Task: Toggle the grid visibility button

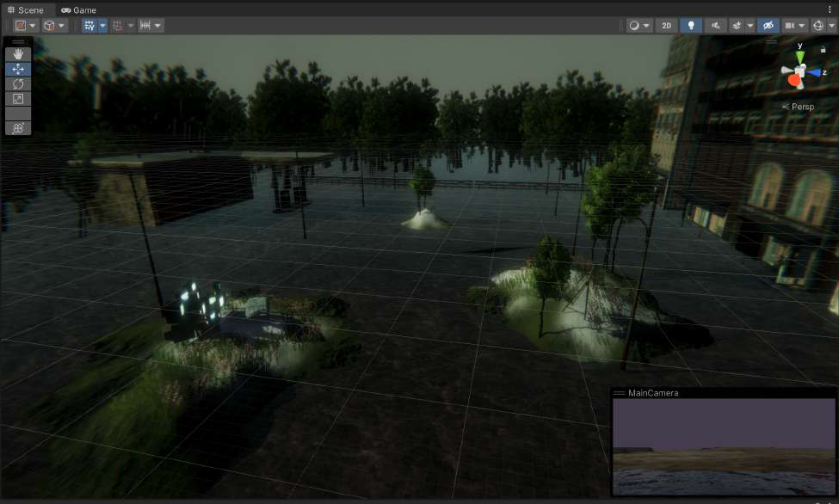Action: (89, 26)
